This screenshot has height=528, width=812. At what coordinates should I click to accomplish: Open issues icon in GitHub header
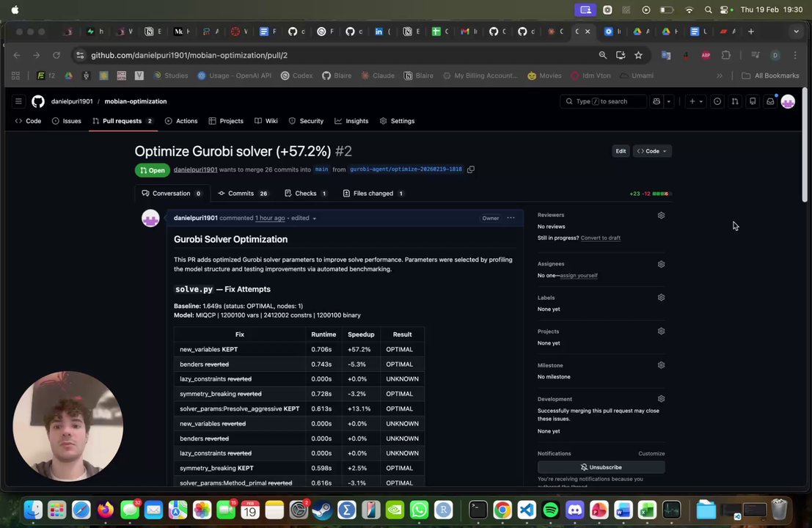pos(717,101)
